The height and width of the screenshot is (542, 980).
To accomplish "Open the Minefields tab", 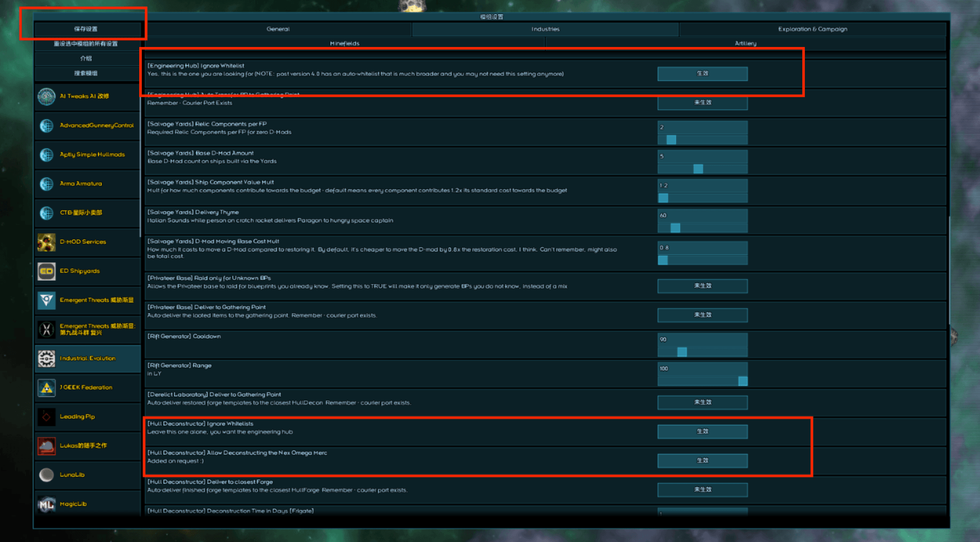I will pyautogui.click(x=345, y=43).
